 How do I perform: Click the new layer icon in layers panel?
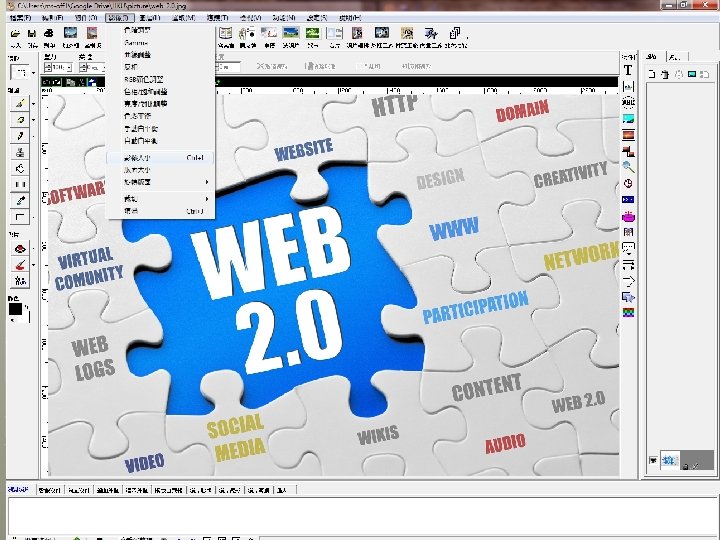(x=652, y=74)
